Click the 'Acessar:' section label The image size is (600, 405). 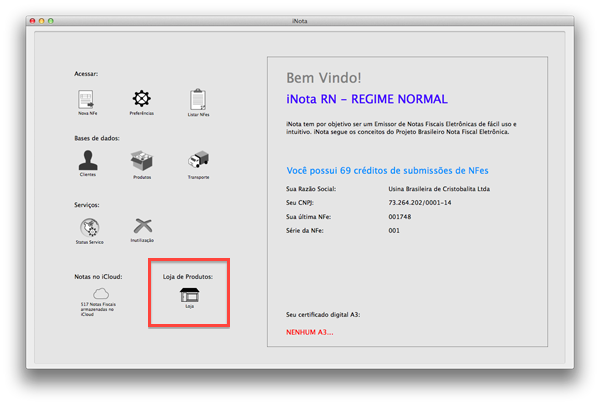[x=86, y=73]
